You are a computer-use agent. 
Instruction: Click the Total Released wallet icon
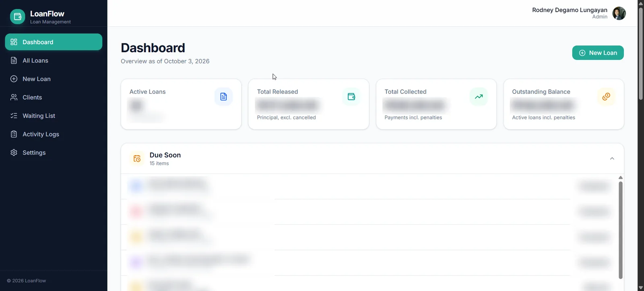(x=351, y=96)
